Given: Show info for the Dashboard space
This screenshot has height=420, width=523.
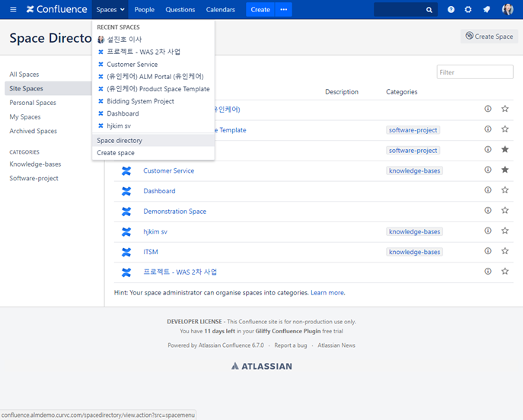Looking at the screenshot, I should click(x=488, y=191).
